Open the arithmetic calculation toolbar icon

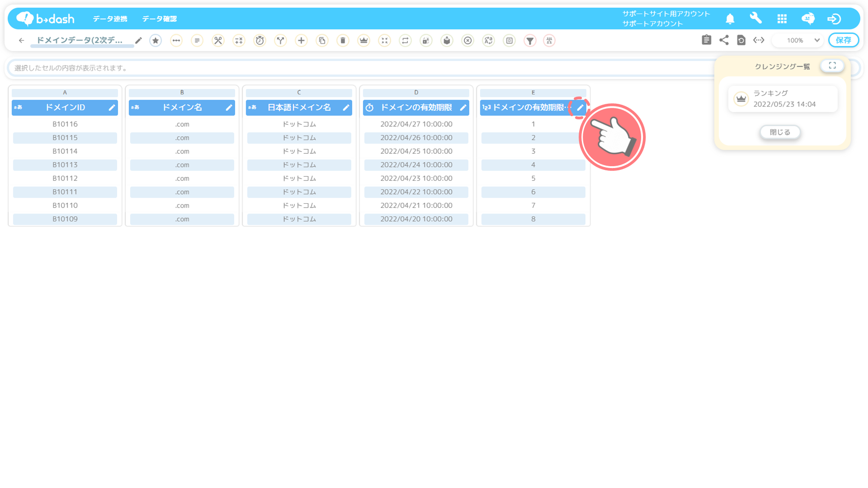point(239,40)
